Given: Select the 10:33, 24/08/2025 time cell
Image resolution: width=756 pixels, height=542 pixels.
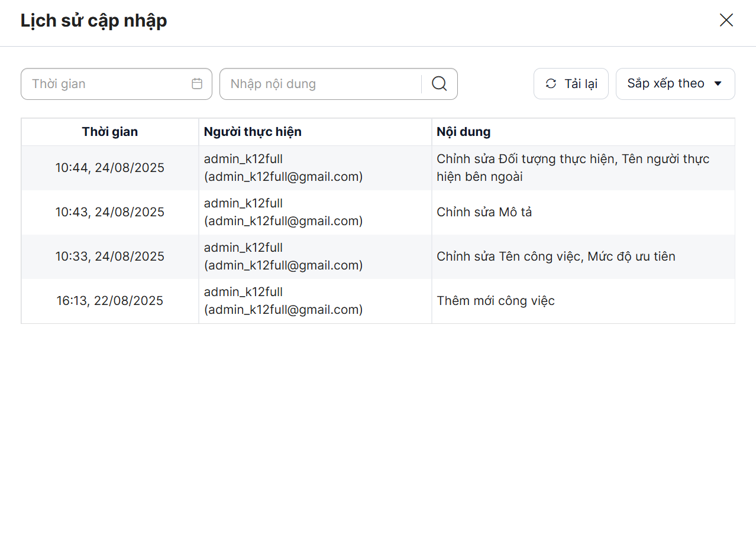Looking at the screenshot, I should click(x=110, y=257).
